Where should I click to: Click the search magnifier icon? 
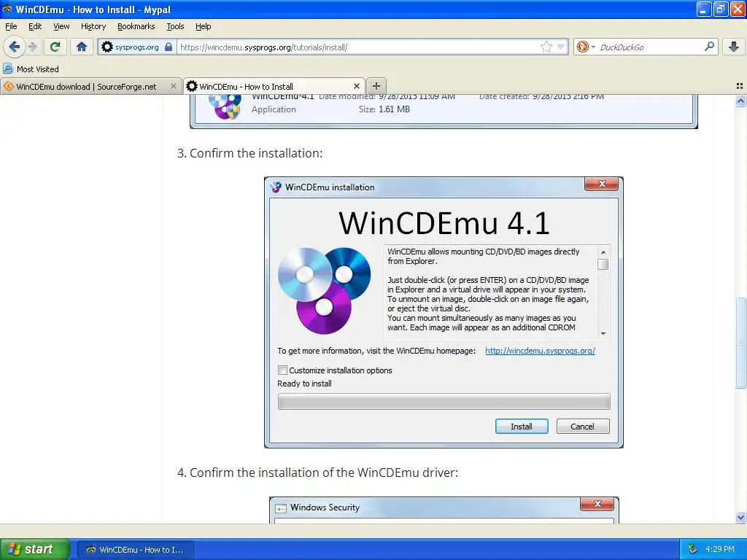pyautogui.click(x=709, y=47)
